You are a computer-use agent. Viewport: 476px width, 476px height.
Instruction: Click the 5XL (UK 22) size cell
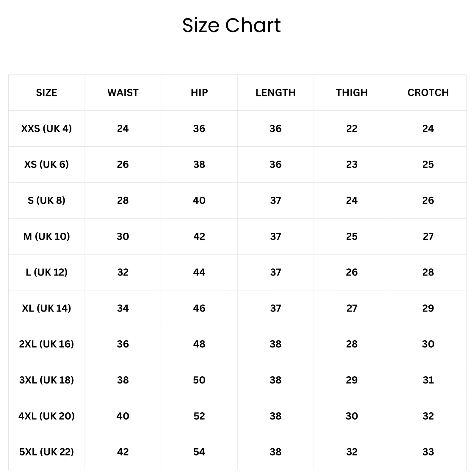(x=46, y=452)
